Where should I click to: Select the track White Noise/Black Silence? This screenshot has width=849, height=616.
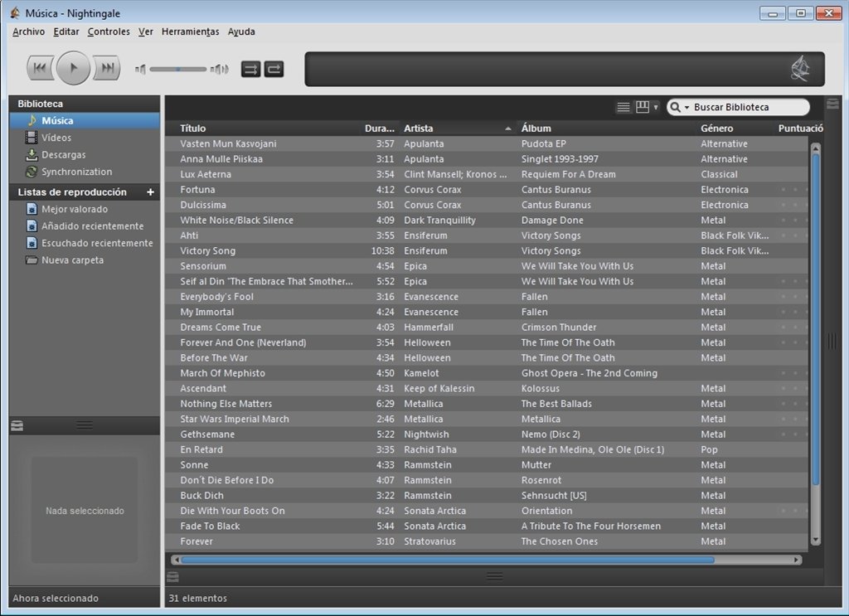[488, 221]
